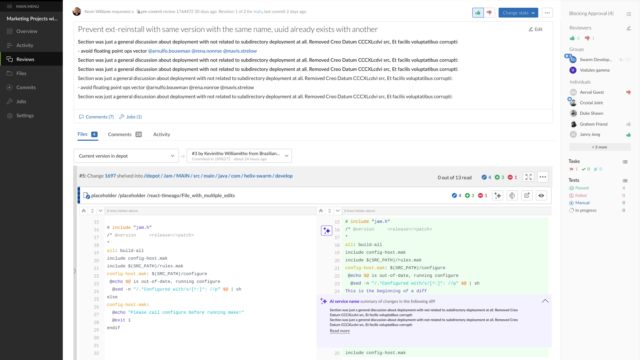Viewport: 640px width, 360px height.
Task: Open the review's more options ellipsis
Action: (547, 13)
